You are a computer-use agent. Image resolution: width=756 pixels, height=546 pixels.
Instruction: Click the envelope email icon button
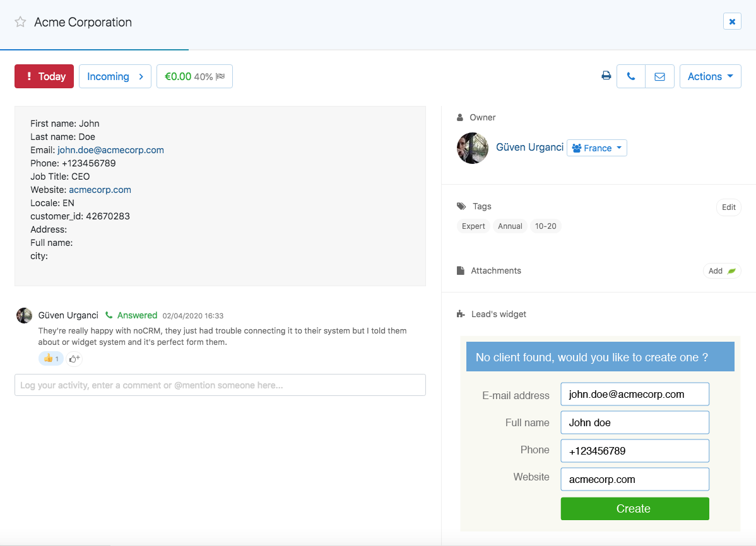point(659,76)
